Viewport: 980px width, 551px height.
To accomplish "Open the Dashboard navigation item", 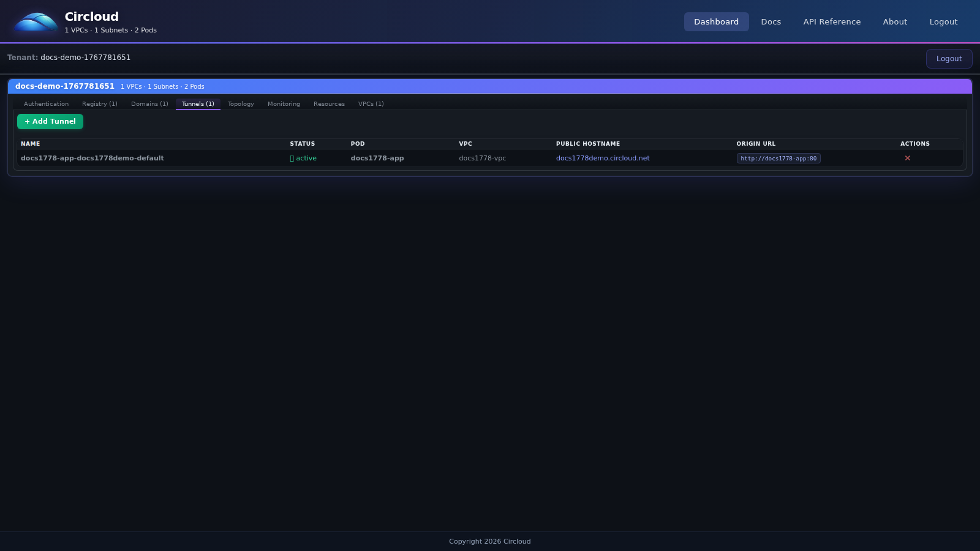I will click(716, 22).
